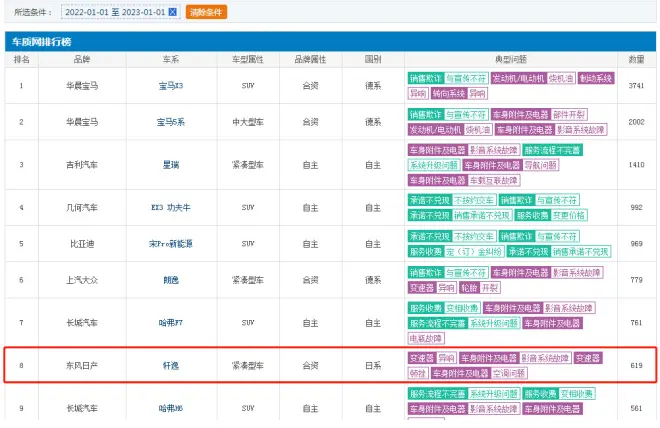Select the 619 complaint count

coord(636,365)
